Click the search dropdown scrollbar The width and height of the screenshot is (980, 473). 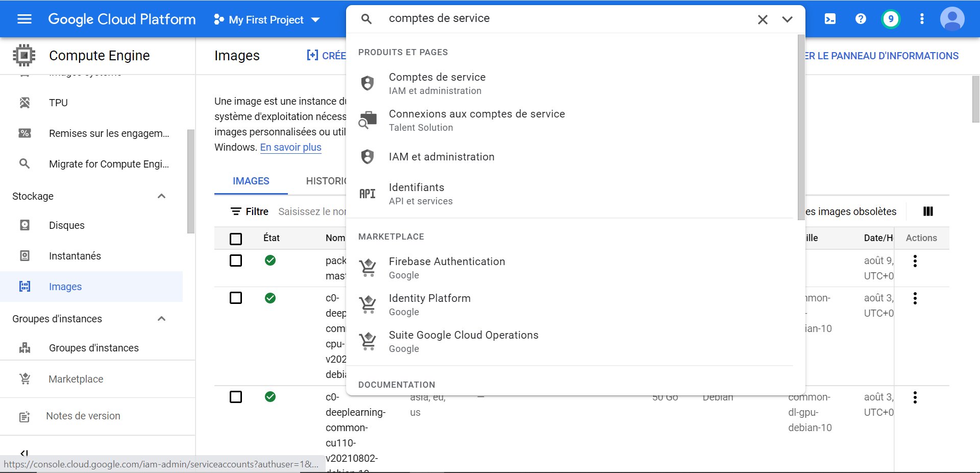pos(801,127)
